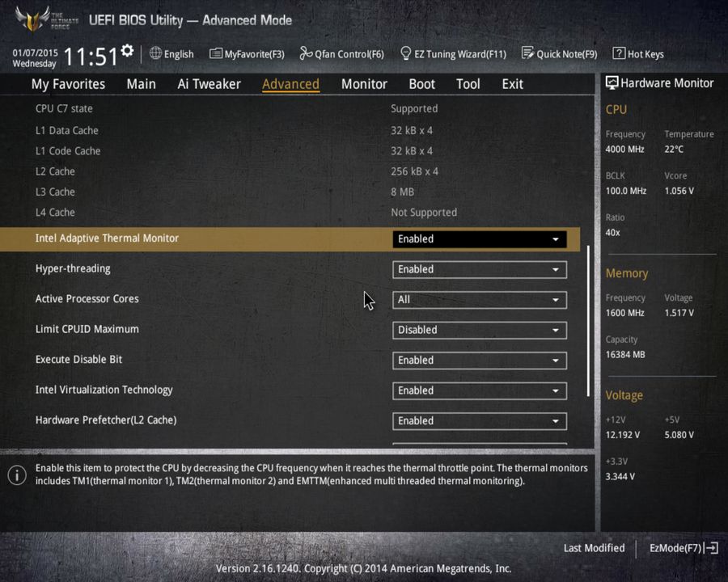The height and width of the screenshot is (582, 728).
Task: Click the settings list vertical scrollbar
Action: [588, 321]
